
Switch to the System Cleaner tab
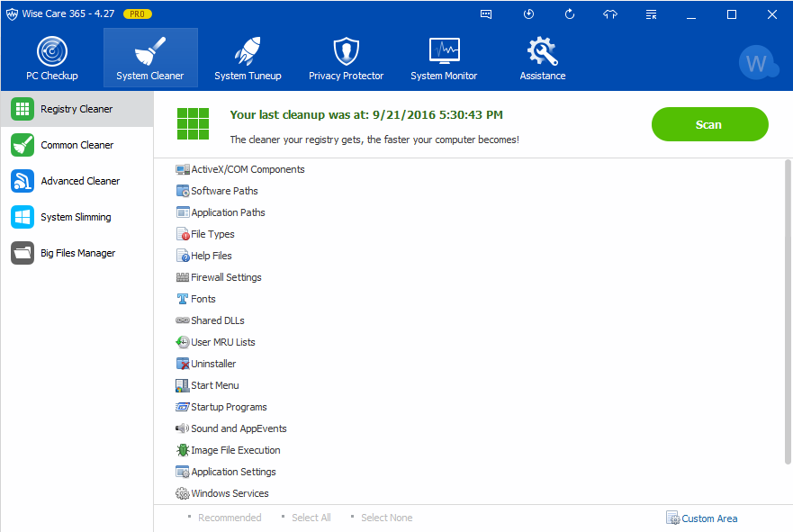150,58
